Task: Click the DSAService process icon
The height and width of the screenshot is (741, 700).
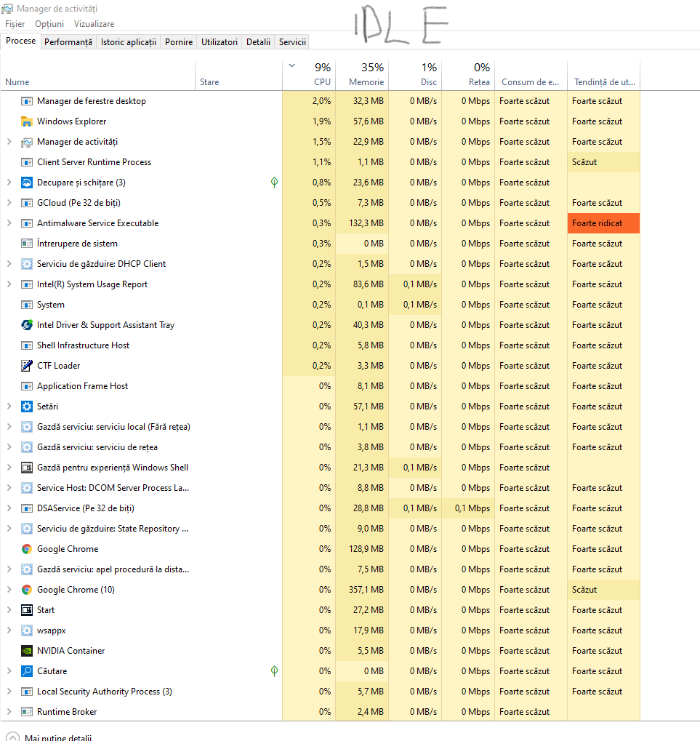Action: coord(27,508)
